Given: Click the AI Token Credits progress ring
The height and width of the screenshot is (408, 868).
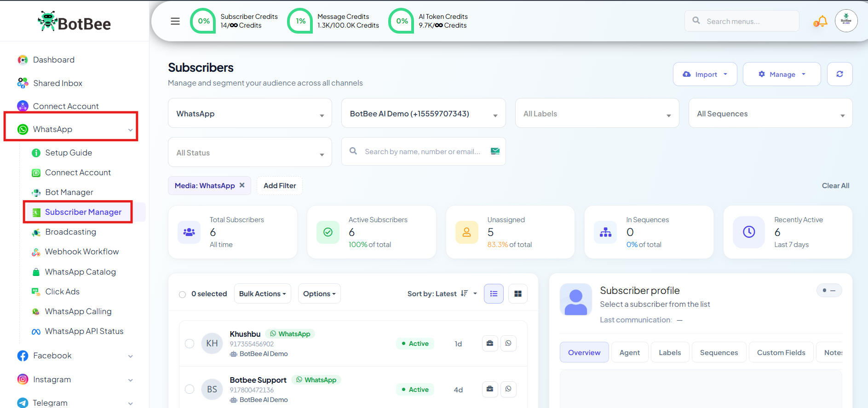Looking at the screenshot, I should click(401, 21).
